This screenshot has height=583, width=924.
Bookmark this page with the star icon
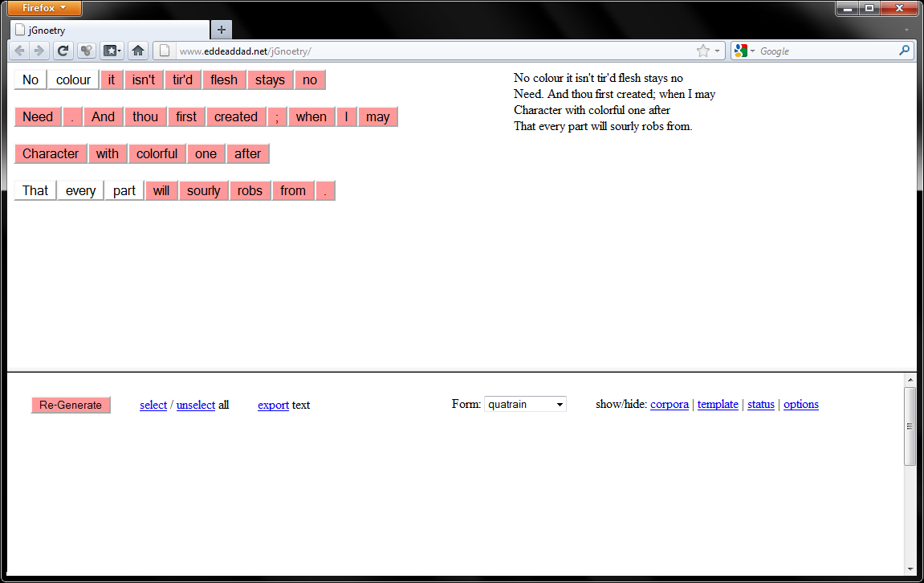click(702, 50)
